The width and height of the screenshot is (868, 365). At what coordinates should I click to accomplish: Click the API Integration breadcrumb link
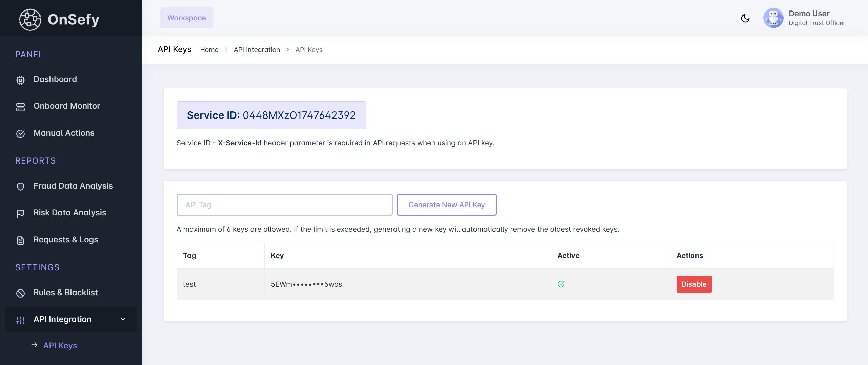click(x=257, y=50)
